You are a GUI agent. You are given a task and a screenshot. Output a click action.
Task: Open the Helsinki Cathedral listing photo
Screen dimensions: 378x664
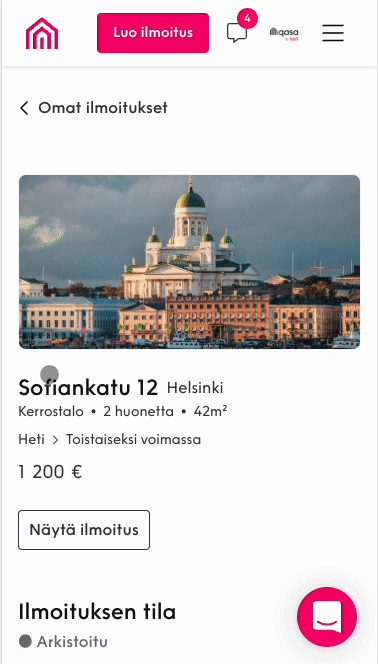tap(190, 262)
